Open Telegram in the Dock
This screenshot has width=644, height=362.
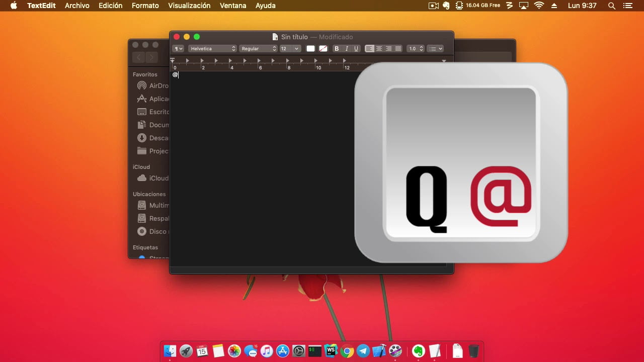click(363, 350)
